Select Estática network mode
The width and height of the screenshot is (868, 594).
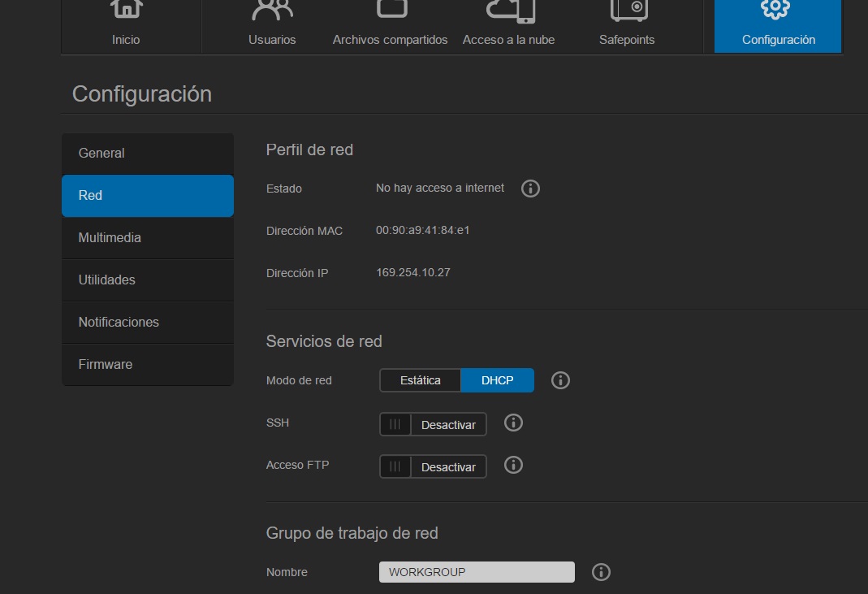click(x=421, y=380)
